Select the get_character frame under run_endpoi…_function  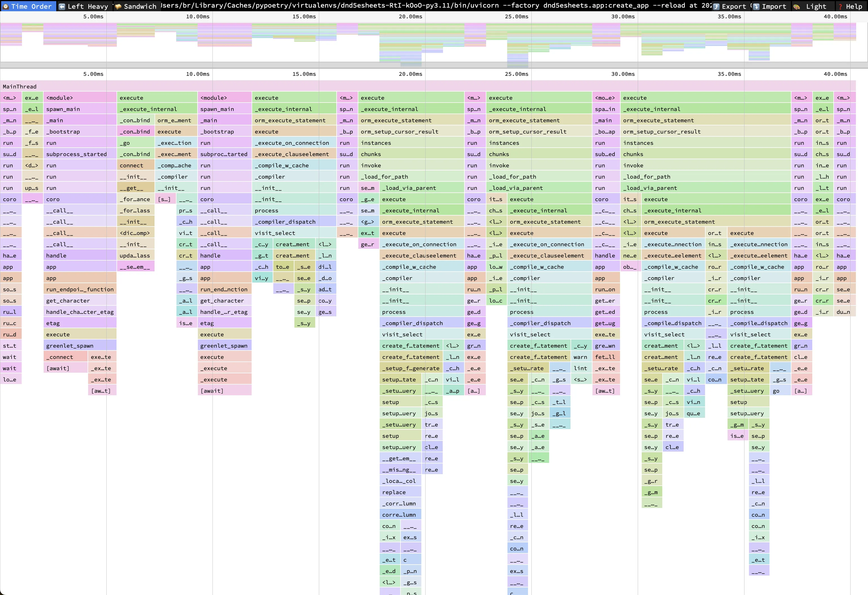(x=68, y=301)
